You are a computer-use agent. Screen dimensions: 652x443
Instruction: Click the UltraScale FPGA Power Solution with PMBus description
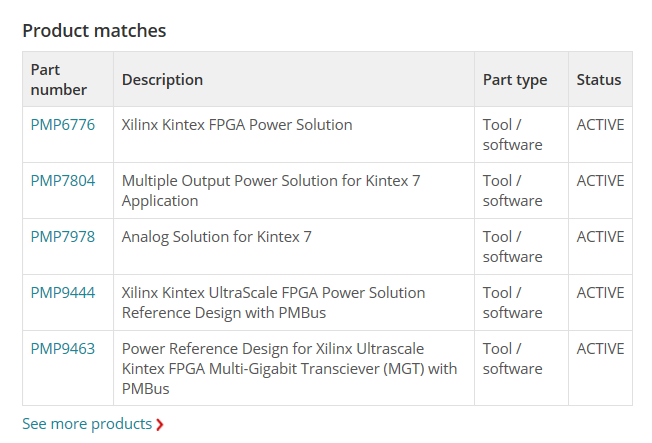point(273,303)
